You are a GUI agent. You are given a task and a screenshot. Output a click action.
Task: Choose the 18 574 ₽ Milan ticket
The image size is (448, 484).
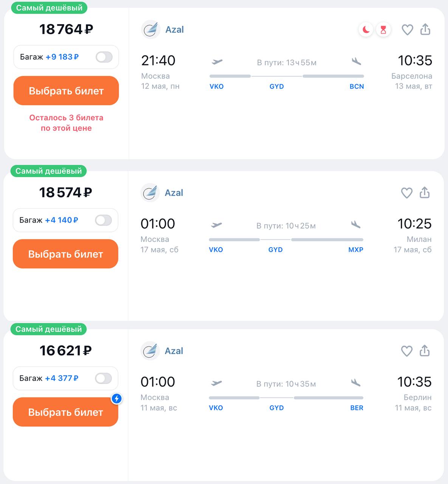pyautogui.click(x=65, y=254)
